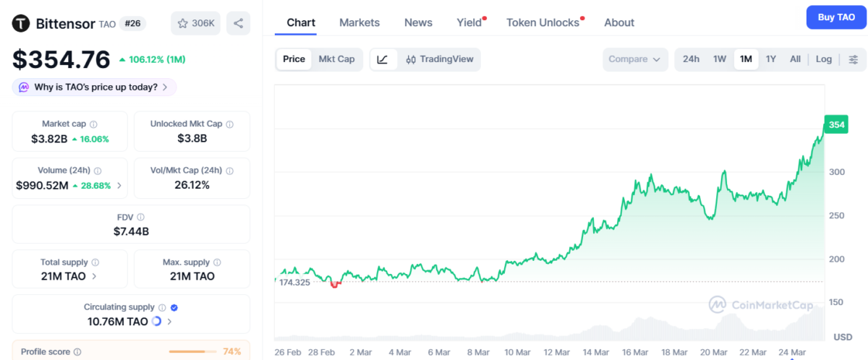Expand Why is TAO's price up chevron
This screenshot has width=868, height=360.
click(165, 87)
